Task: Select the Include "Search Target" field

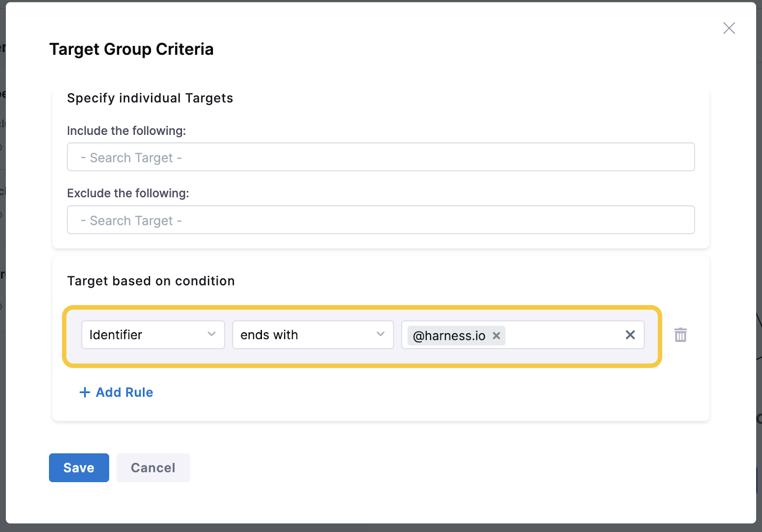Action: 381,157
